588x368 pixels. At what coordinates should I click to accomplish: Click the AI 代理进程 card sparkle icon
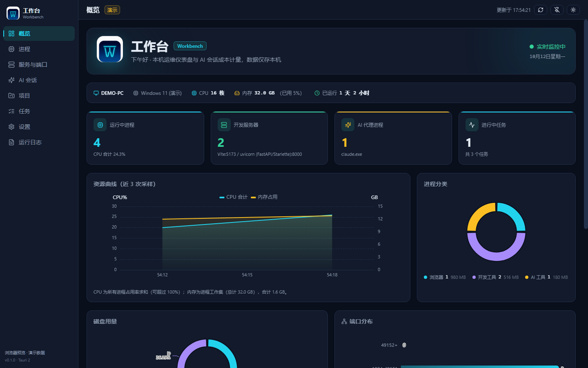348,125
